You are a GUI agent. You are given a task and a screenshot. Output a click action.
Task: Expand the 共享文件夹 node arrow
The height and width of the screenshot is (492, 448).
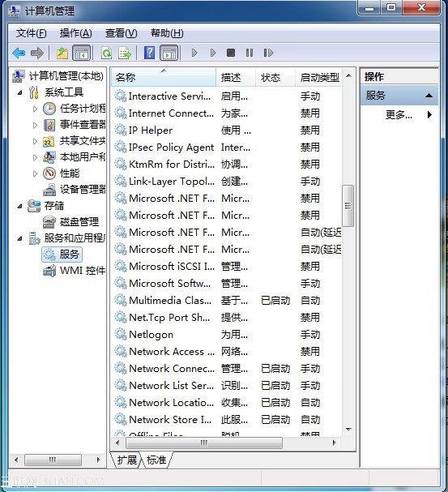pyautogui.click(x=35, y=142)
